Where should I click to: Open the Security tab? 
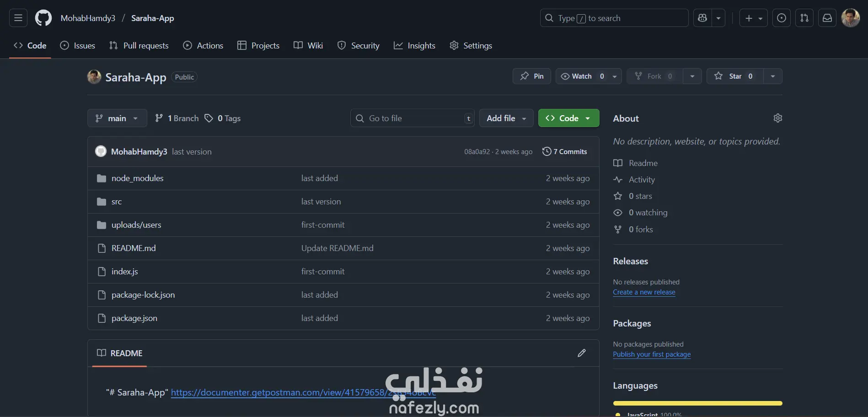[x=359, y=45]
